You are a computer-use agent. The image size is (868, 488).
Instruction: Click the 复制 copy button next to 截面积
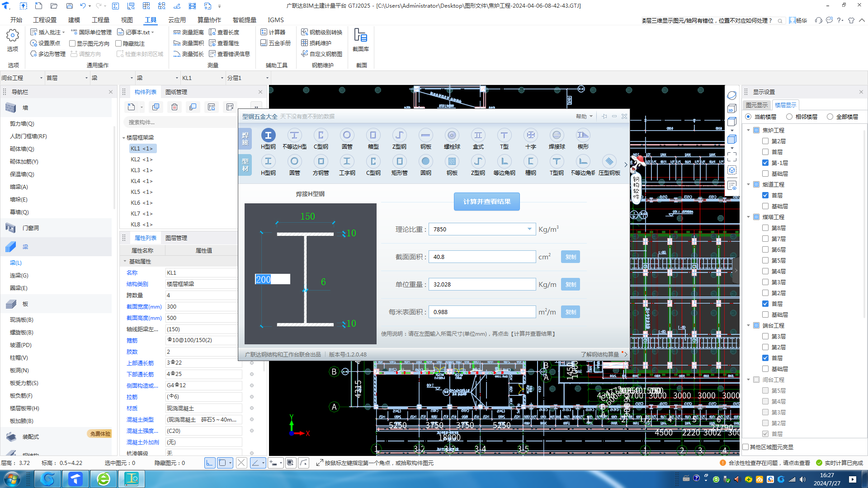pyautogui.click(x=571, y=257)
